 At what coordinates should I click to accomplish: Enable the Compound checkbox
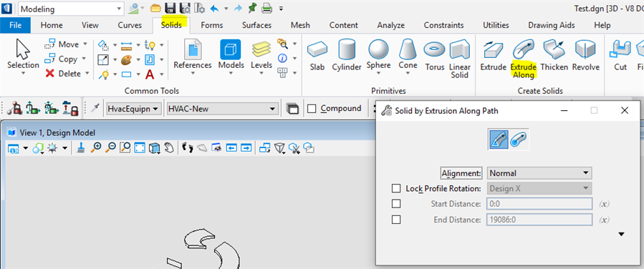[x=312, y=109]
